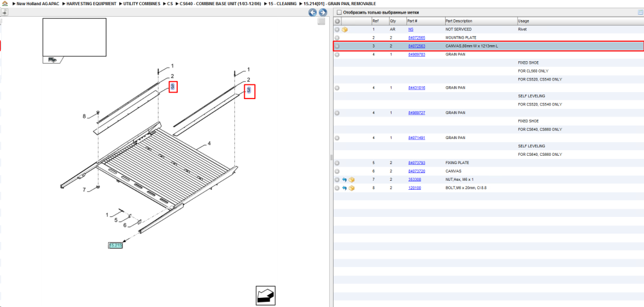Click the plus circle for part 84072563
The height and width of the screenshot is (307, 644).
pos(337,46)
